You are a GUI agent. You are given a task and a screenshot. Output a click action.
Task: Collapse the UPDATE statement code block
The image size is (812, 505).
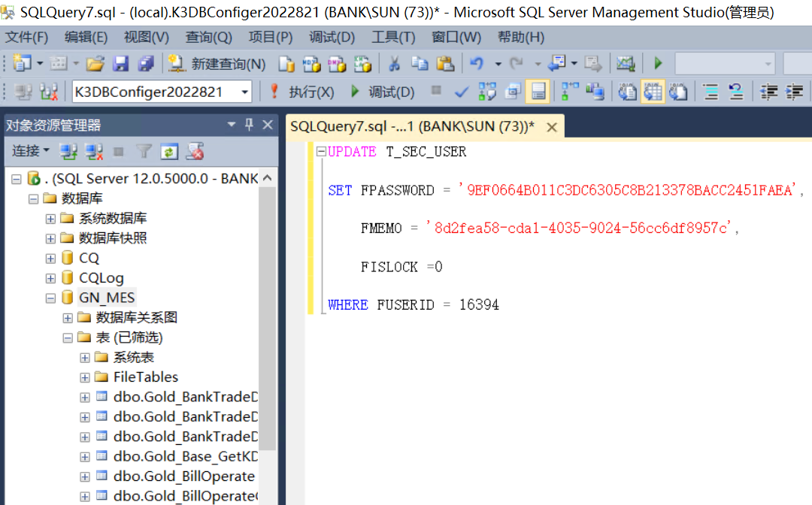(x=321, y=152)
